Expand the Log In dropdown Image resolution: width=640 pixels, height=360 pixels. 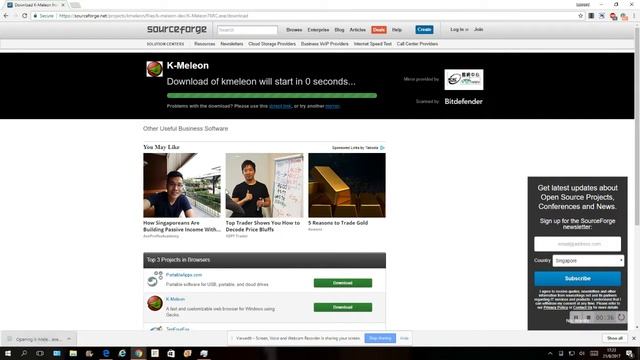pos(459,29)
